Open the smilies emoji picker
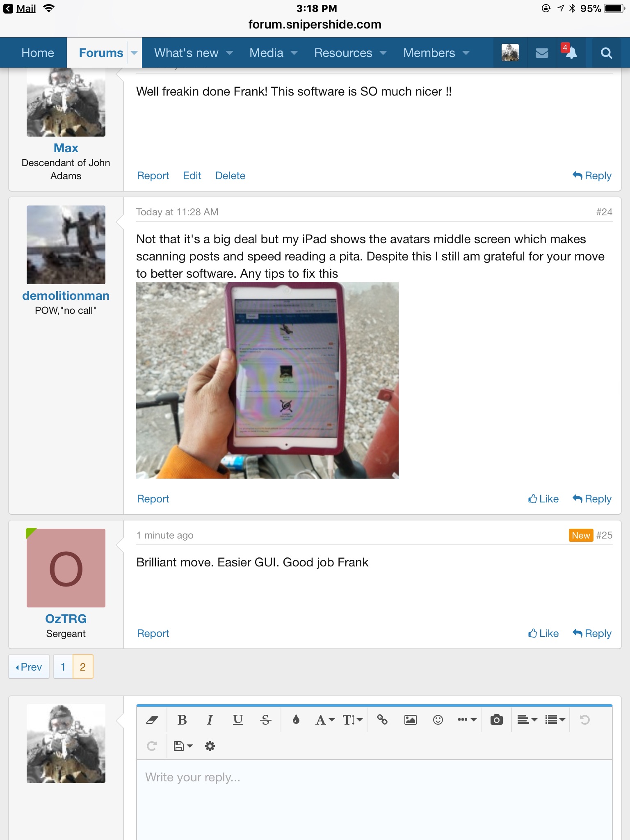 click(x=438, y=720)
